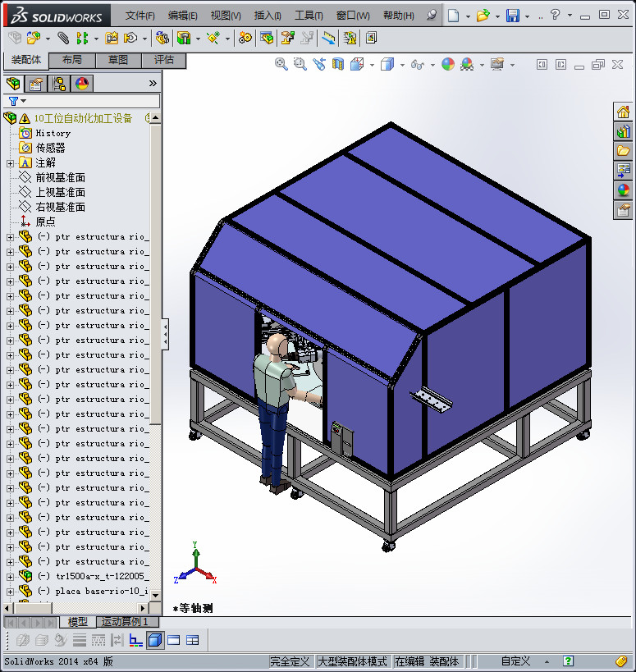The height and width of the screenshot is (672, 636).
Task: Open File Explorer folder pane
Action: coord(623,151)
